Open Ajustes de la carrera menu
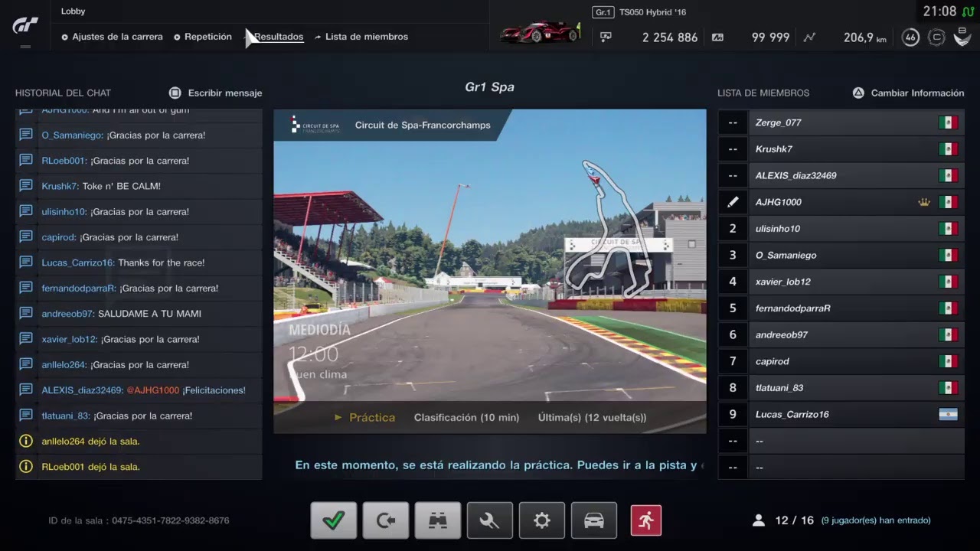The height and width of the screenshot is (551, 980). (x=112, y=37)
